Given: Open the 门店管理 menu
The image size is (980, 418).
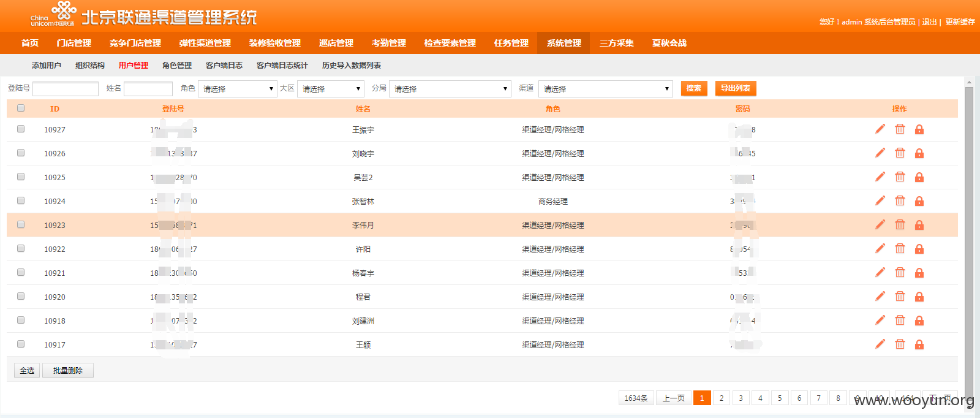Looking at the screenshot, I should [x=74, y=43].
